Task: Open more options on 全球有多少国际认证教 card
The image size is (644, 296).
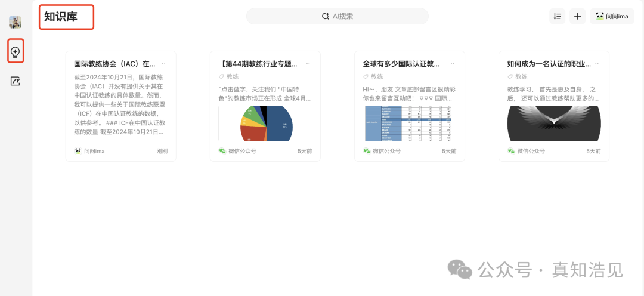Action: (x=453, y=64)
